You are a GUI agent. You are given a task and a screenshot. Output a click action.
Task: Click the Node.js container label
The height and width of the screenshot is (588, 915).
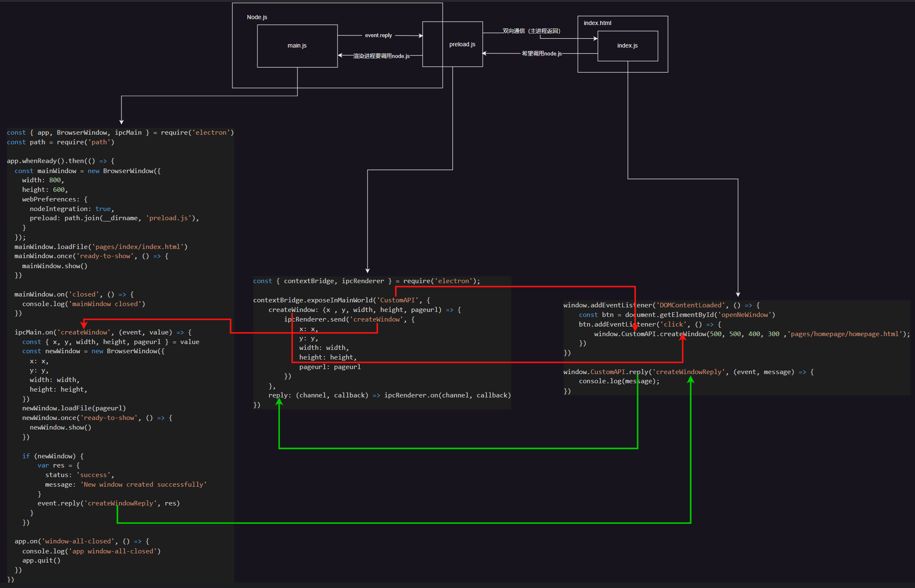coord(257,17)
